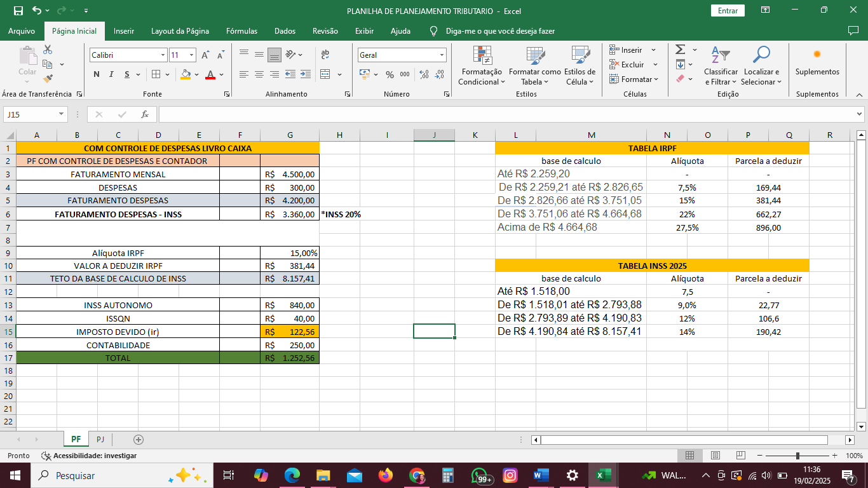Open Formatação Condicional menu
Viewport: 868px width, 488px height.
(482, 66)
